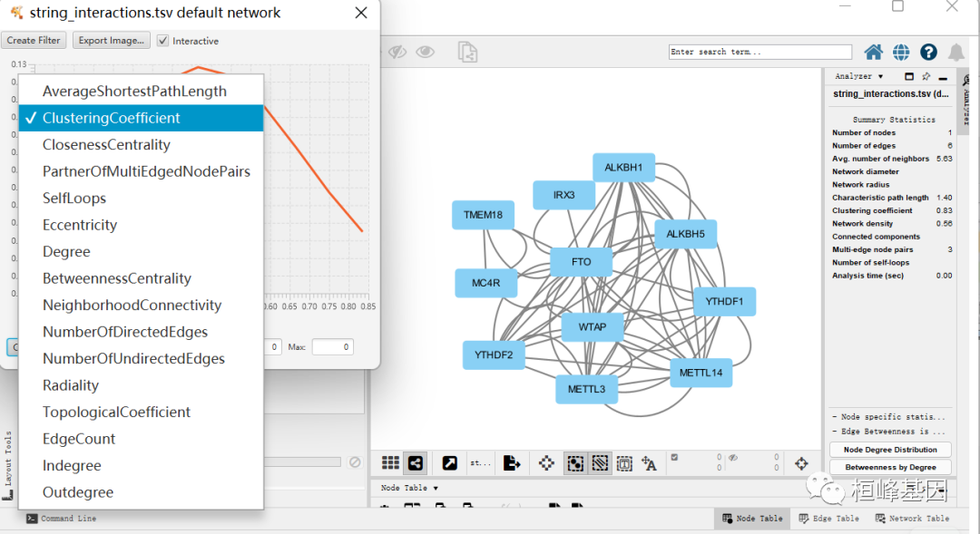Choose BetweennessCentrality option
The image size is (980, 534).
(142, 278)
